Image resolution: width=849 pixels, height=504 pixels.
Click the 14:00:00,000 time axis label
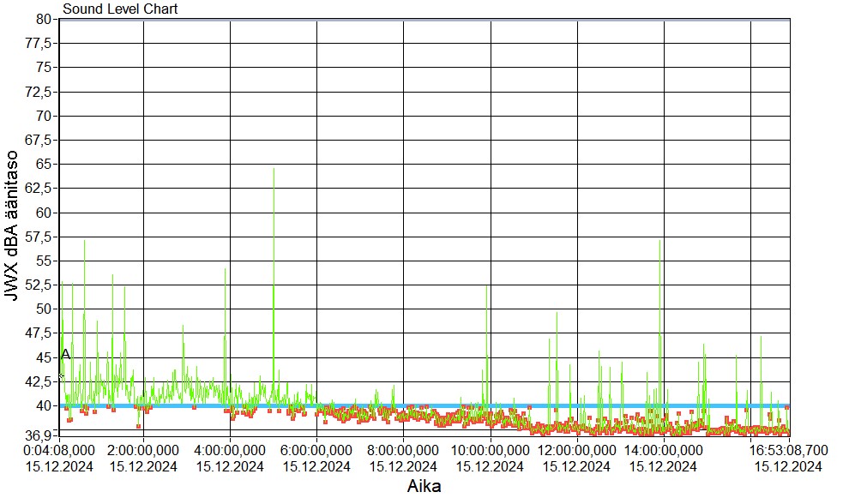(664, 448)
